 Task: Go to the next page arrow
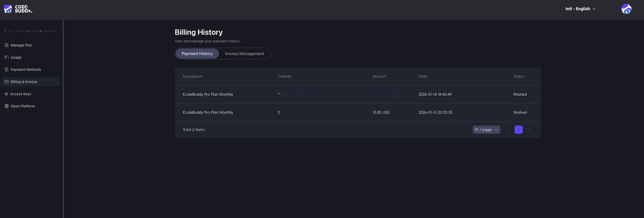(x=529, y=130)
